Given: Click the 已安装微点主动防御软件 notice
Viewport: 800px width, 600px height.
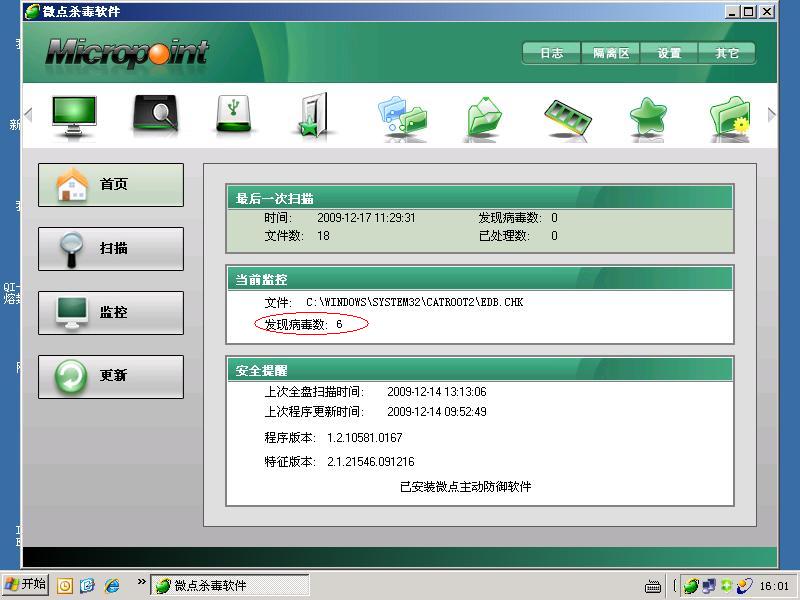Looking at the screenshot, I should 465,487.
